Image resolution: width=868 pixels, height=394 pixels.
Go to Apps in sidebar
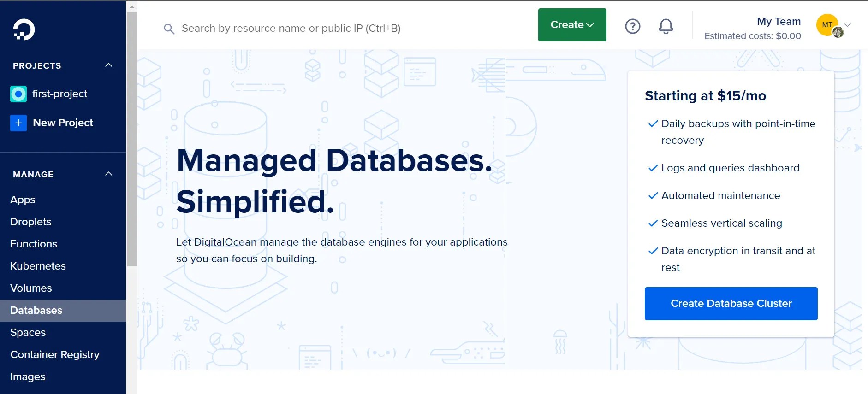coord(23,200)
